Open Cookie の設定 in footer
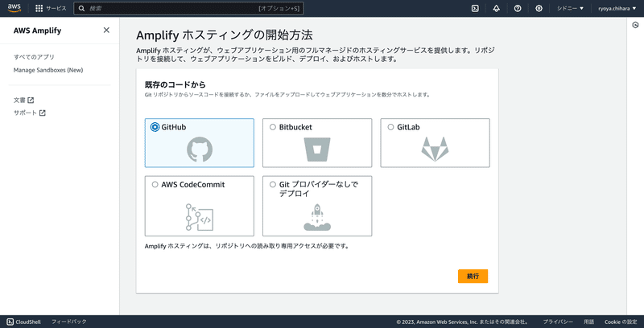 (x=621, y=322)
